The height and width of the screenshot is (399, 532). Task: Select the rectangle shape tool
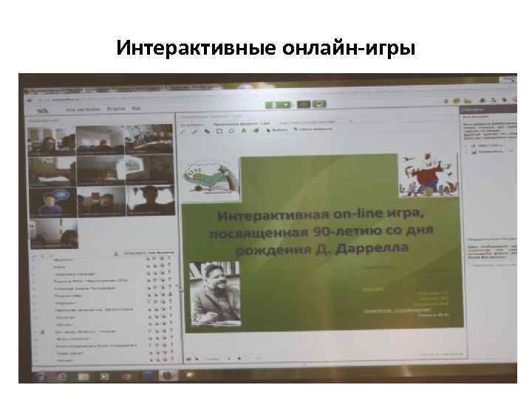(219, 131)
